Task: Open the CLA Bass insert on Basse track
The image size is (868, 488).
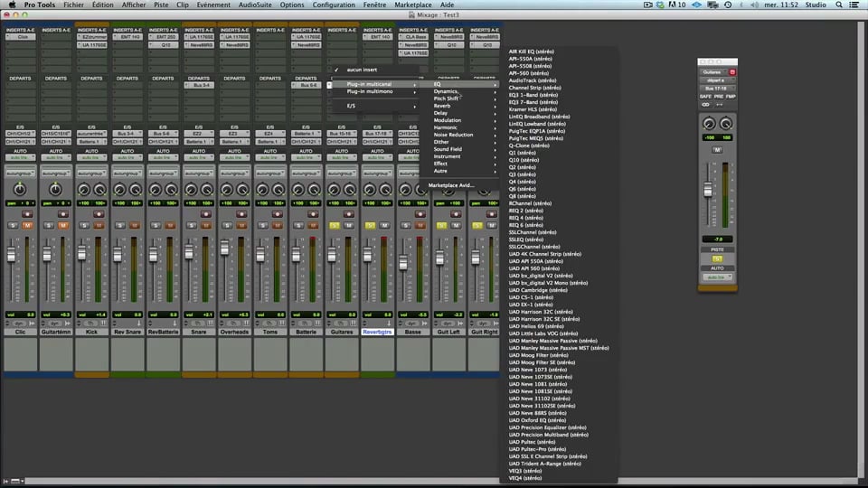Action: (413, 37)
